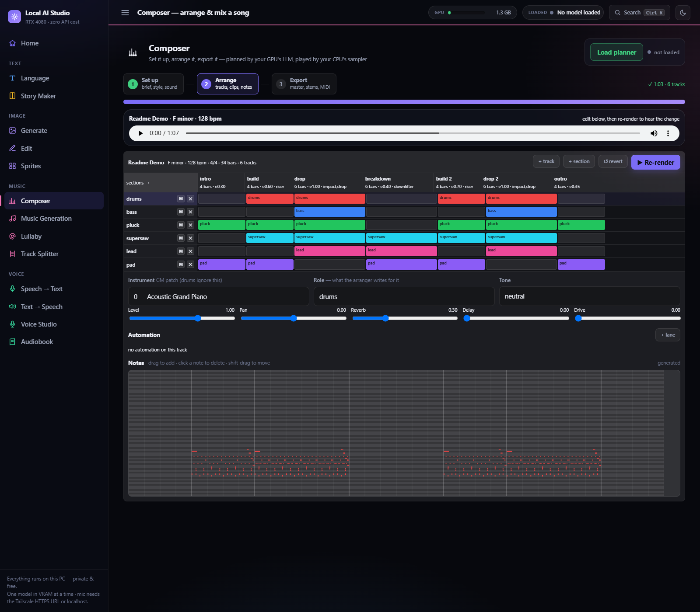Mute the drums track
This screenshot has height=612, width=700.
181,199
